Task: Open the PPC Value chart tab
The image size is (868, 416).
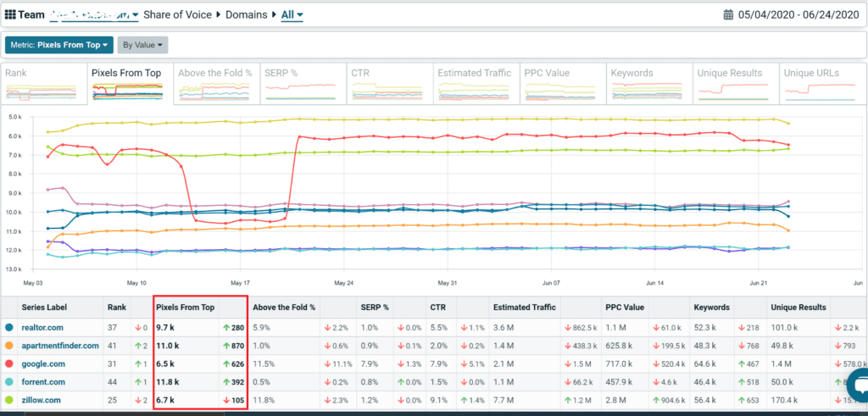Action: pyautogui.click(x=561, y=84)
